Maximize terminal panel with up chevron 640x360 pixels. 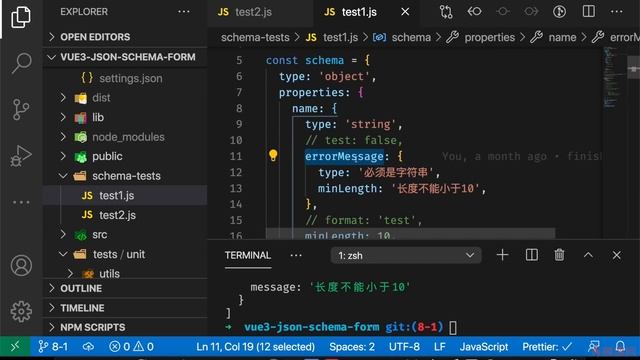coord(588,255)
